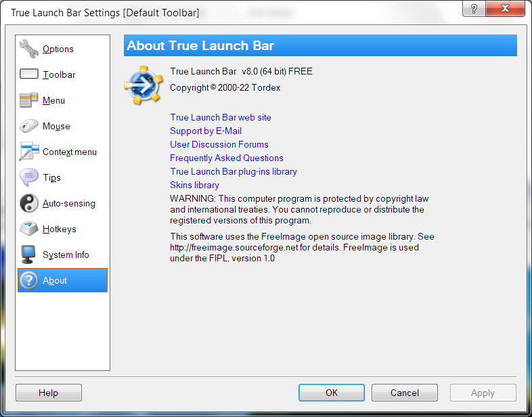Open the Options settings page
The height and width of the screenshot is (417, 532).
point(58,49)
